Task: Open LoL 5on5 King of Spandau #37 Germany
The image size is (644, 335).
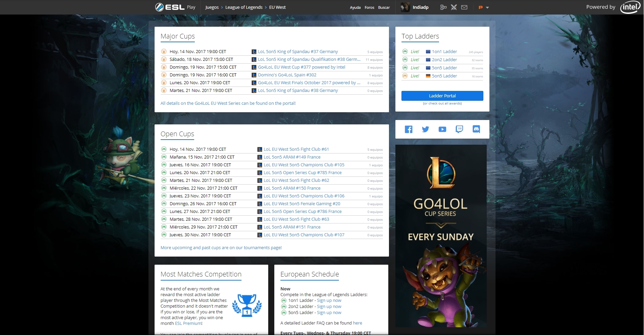Action: tap(298, 52)
